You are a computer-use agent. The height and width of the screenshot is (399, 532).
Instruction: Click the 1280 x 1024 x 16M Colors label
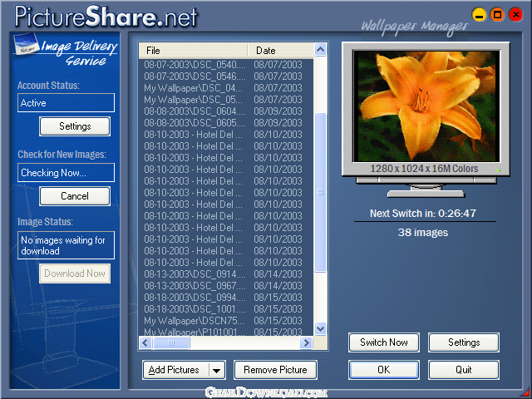coord(424,169)
